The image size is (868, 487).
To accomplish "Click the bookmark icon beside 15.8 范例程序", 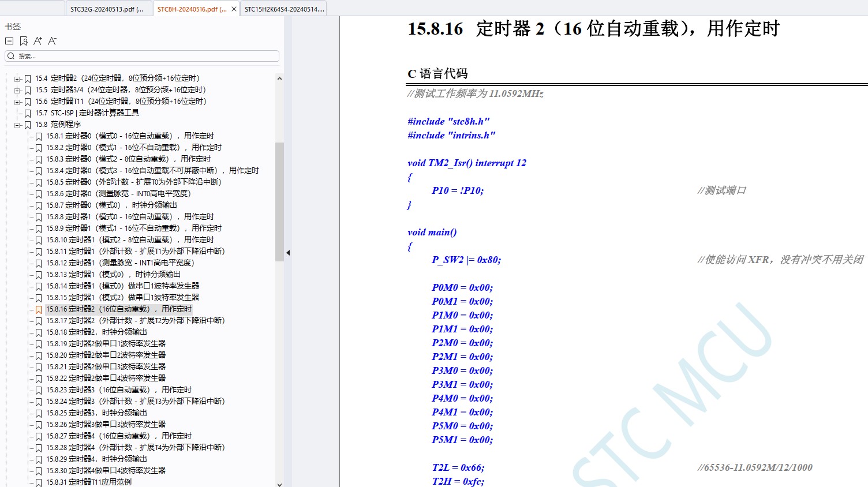I will (x=27, y=125).
